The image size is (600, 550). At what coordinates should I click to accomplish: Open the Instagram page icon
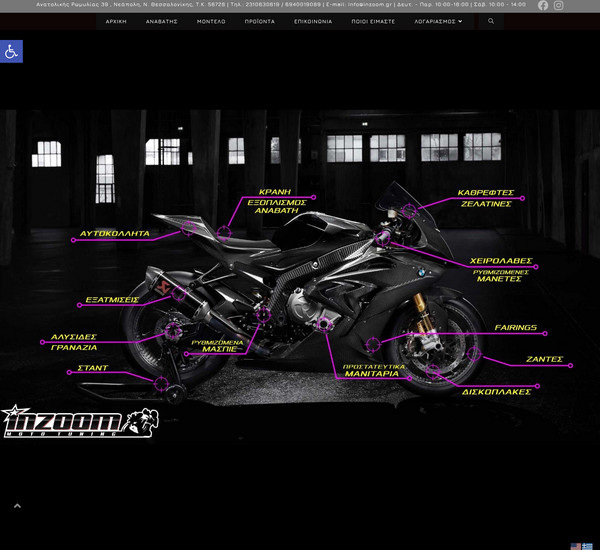(558, 5)
